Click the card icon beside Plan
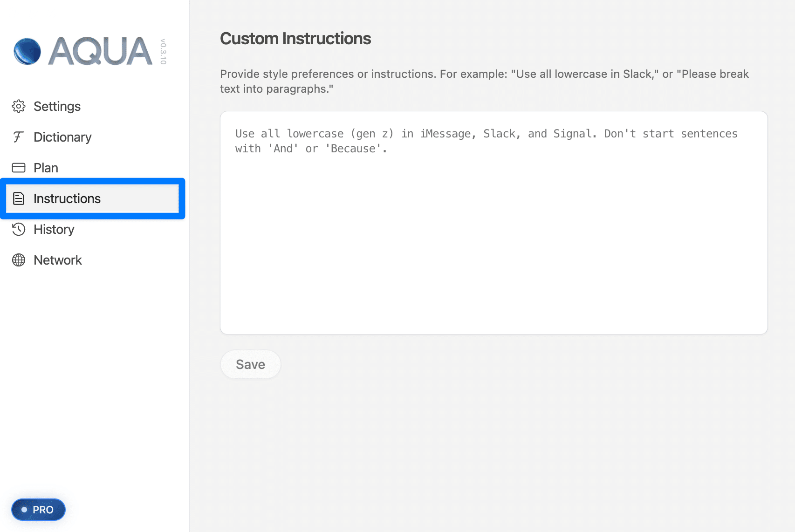 (19, 168)
